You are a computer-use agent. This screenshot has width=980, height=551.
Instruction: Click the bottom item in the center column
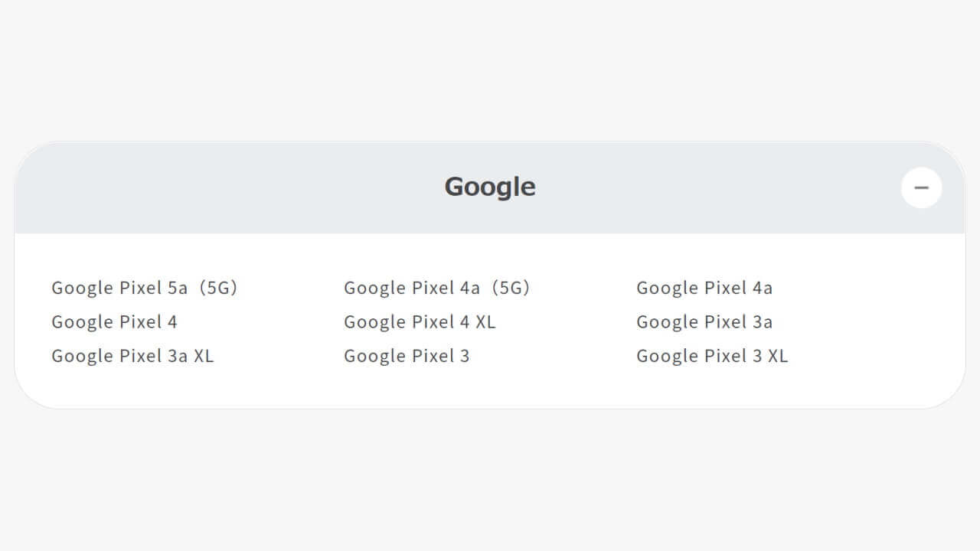click(x=407, y=356)
